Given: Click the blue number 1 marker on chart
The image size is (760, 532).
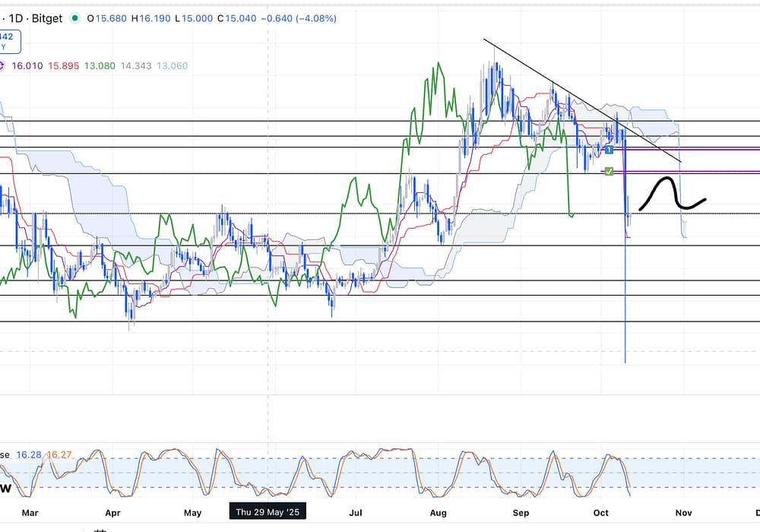Looking at the screenshot, I should click(x=609, y=150).
